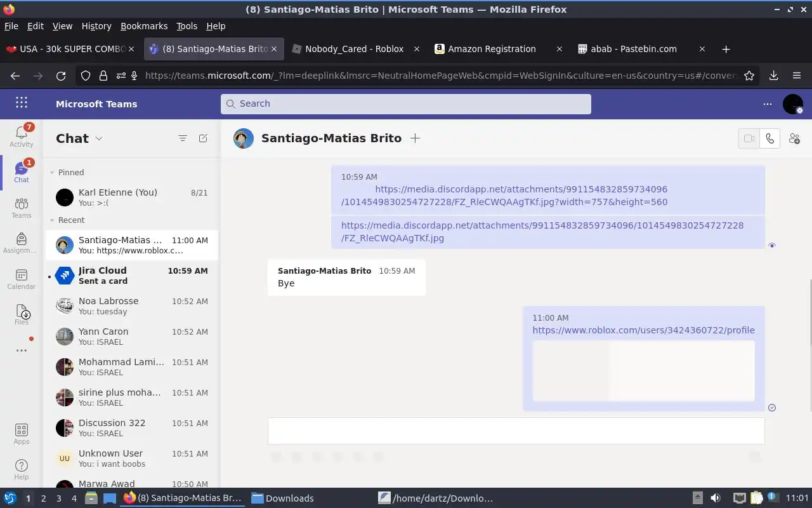
Task: Open the Unknown User chat
Action: click(131, 458)
